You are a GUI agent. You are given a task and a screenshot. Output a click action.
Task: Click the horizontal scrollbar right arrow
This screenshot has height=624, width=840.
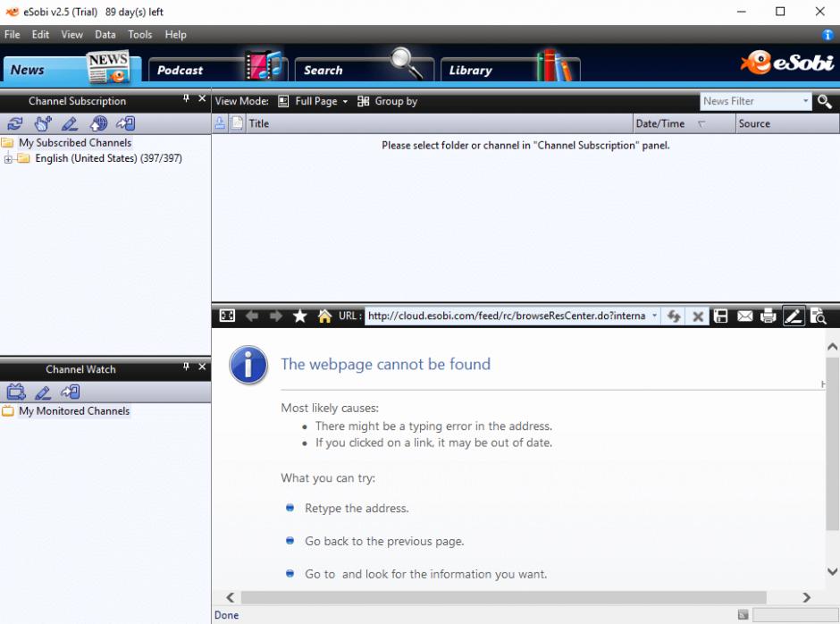tap(806, 598)
